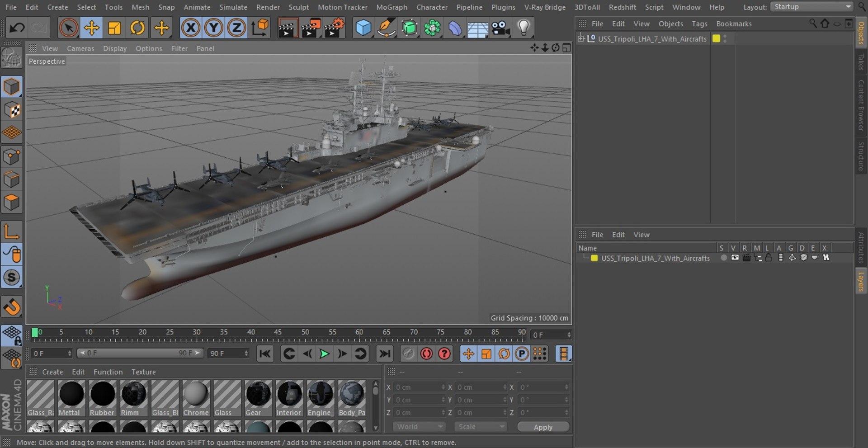Screen dimensions: 868x448
Task: Add a Light object
Action: [x=524, y=28]
